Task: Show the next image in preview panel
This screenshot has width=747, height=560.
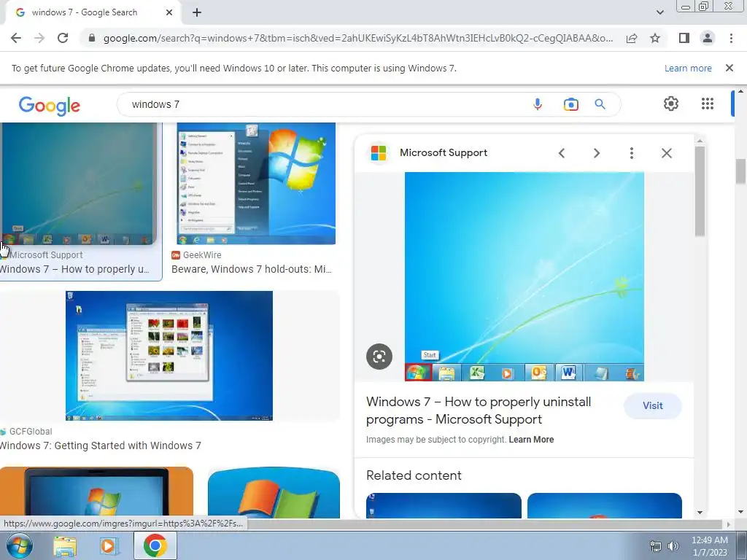Action: pyautogui.click(x=597, y=153)
